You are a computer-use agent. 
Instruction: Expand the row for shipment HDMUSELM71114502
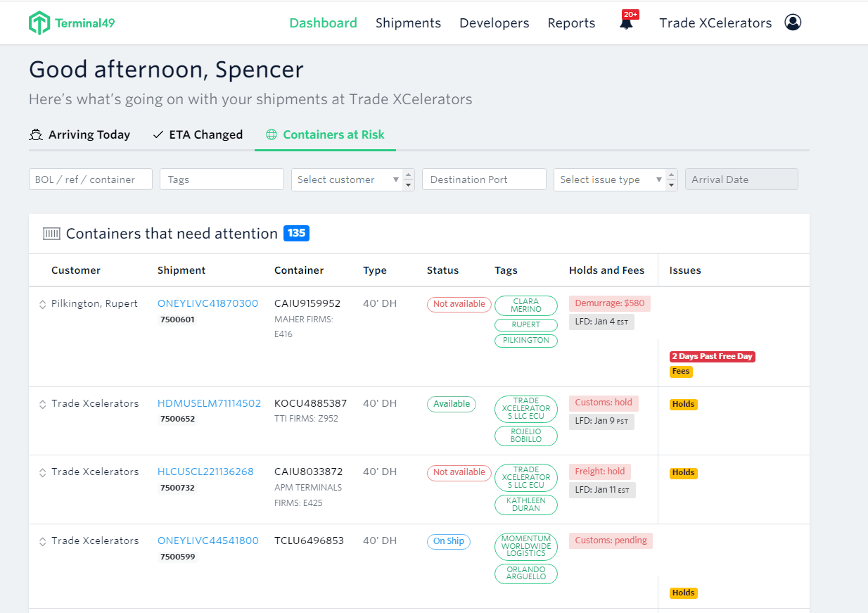tap(42, 404)
